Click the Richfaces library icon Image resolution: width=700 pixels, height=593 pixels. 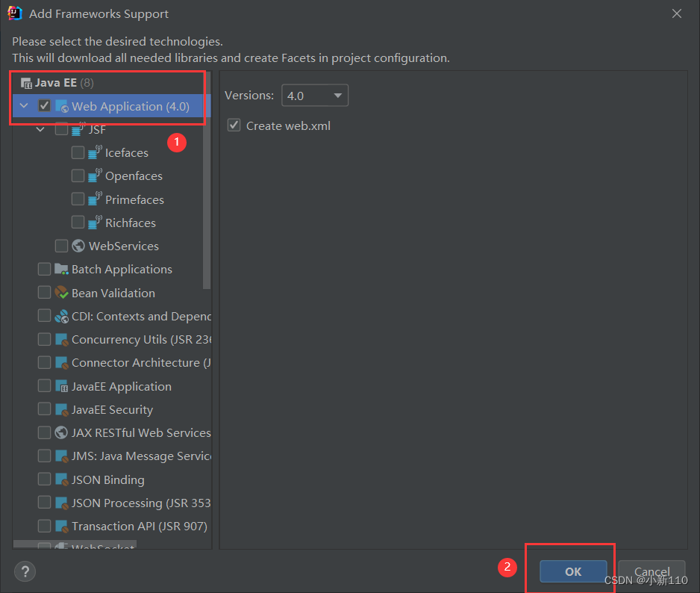tap(95, 223)
